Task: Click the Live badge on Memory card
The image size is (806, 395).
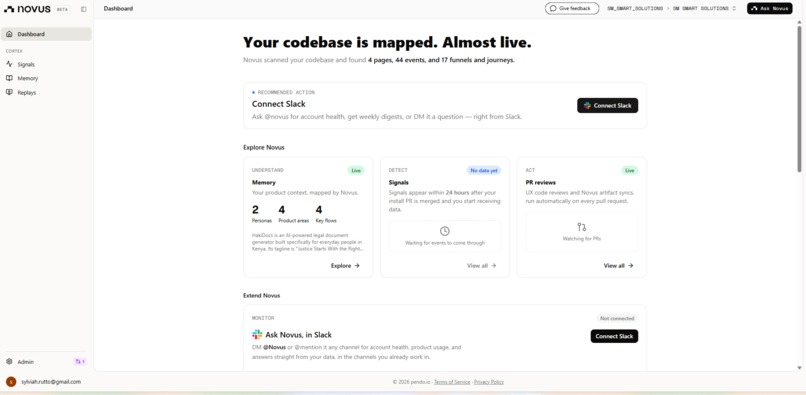Action: (x=356, y=170)
